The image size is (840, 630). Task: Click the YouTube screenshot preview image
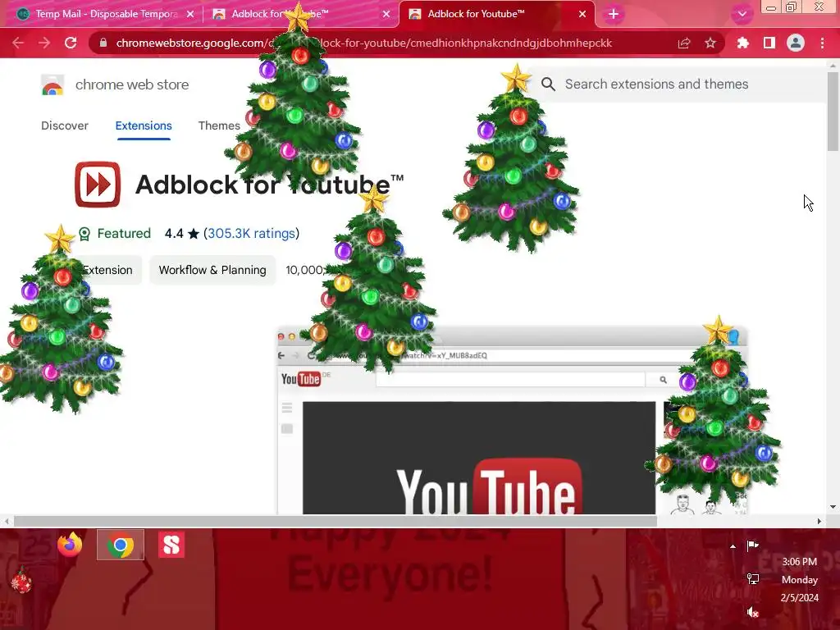(511, 420)
